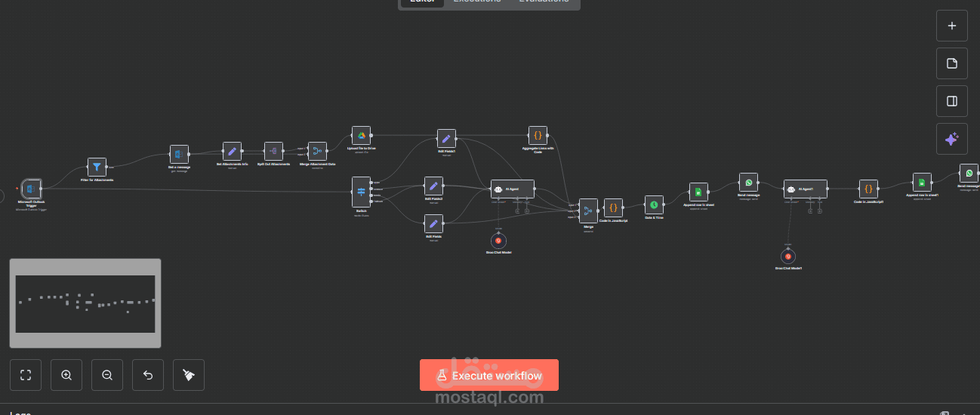
Task: Fit workflow to view
Action: [x=26, y=375]
